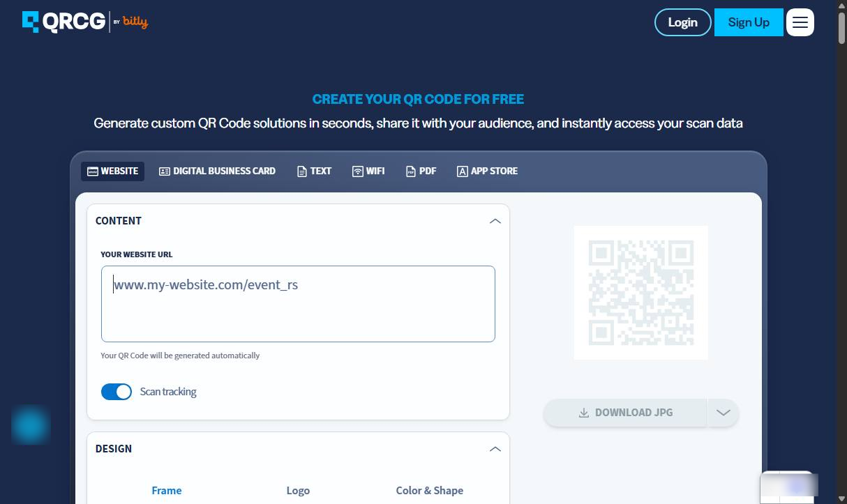Click the Login button
The image size is (847, 504).
point(682,22)
